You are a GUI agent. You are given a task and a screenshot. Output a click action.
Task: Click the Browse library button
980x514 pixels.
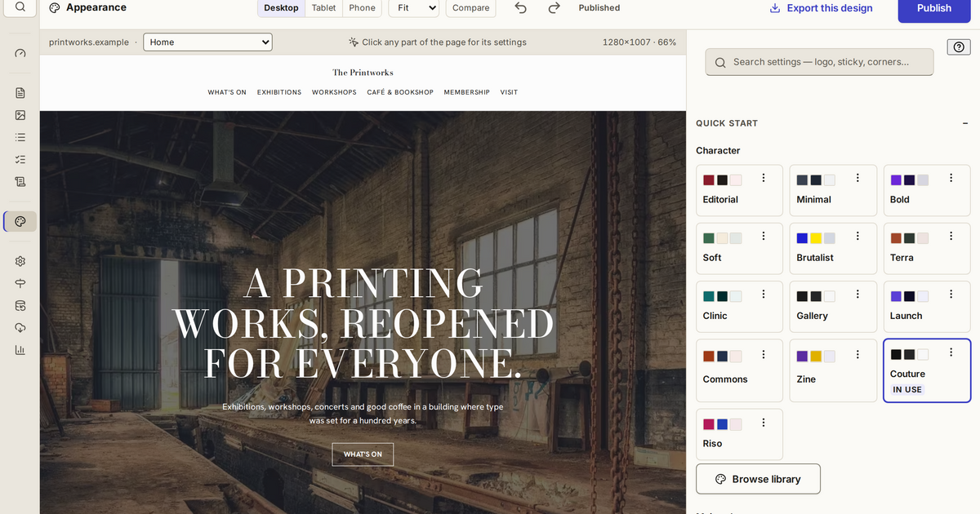[x=758, y=479]
